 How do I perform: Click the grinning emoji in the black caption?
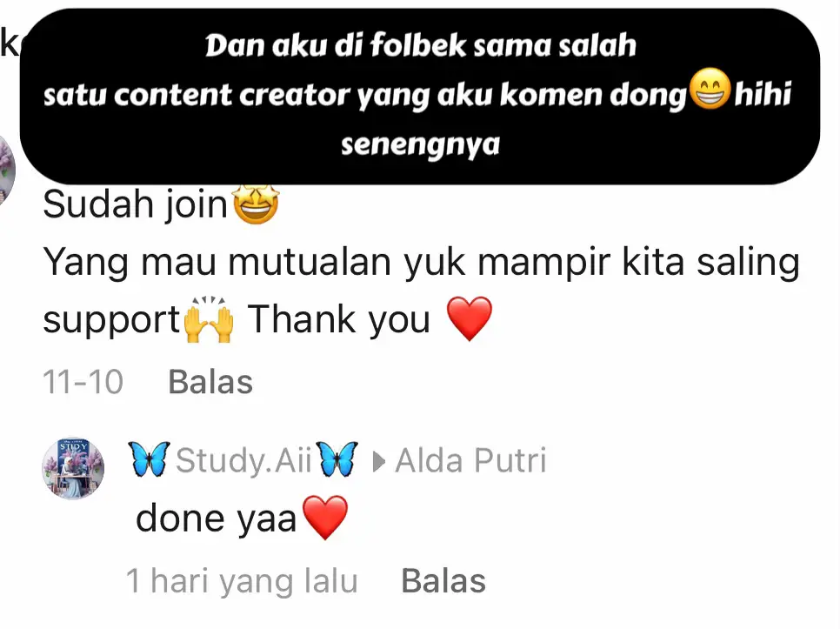coord(710,89)
